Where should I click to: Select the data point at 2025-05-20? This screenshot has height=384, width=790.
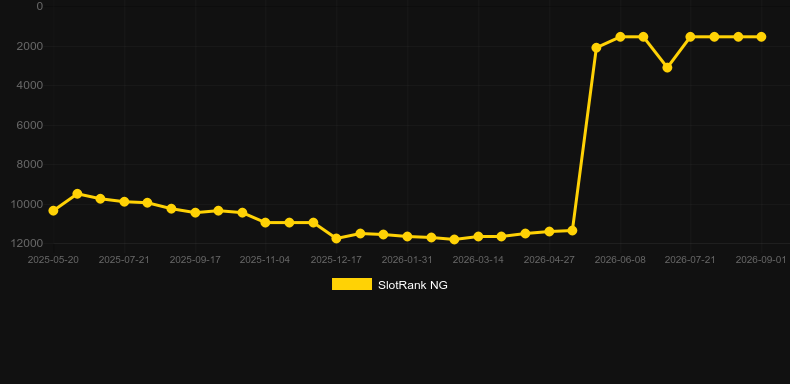point(53,211)
